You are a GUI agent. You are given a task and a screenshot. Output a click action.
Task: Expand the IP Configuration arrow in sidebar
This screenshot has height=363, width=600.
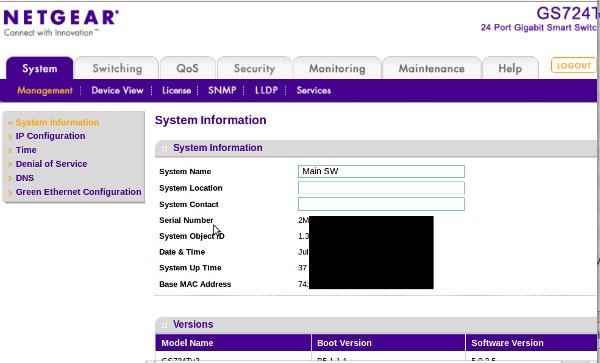coord(10,137)
